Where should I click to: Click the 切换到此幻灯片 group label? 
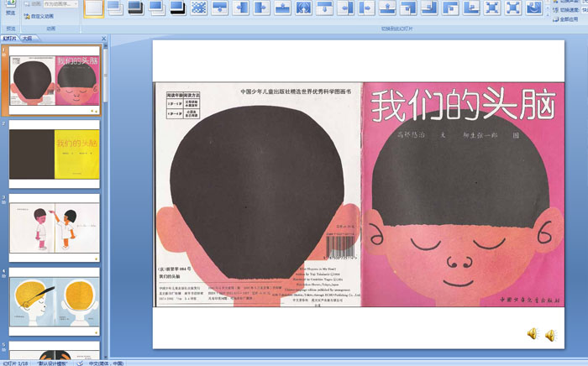[x=396, y=29]
